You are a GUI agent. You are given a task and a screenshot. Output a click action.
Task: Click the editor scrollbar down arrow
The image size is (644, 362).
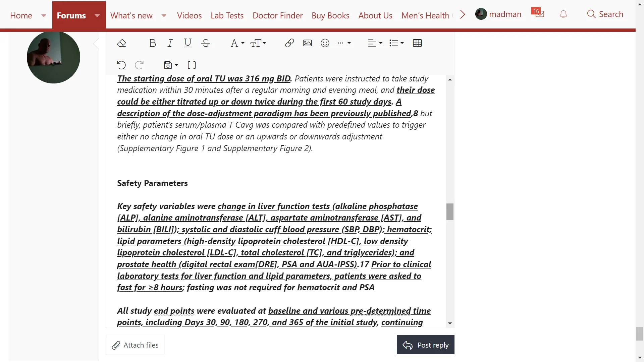(x=450, y=323)
